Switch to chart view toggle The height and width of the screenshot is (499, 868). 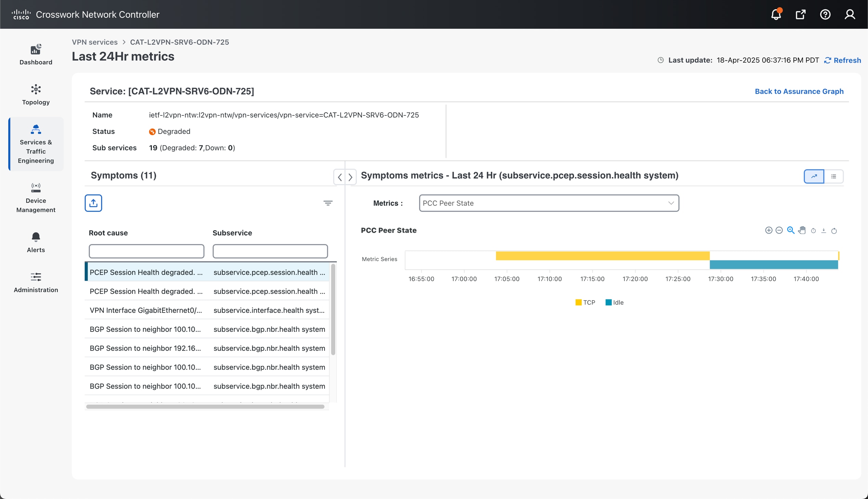pos(814,176)
